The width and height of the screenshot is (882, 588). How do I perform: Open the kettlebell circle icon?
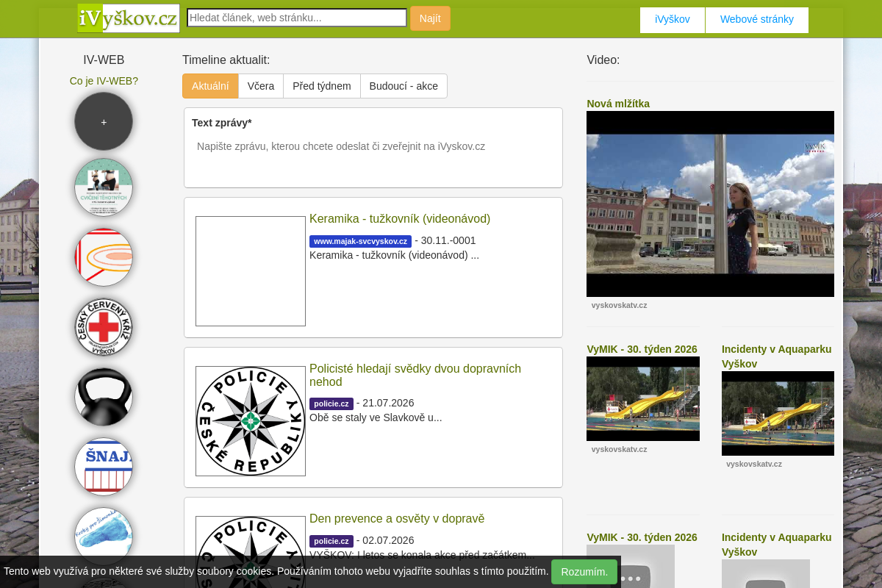click(x=104, y=397)
